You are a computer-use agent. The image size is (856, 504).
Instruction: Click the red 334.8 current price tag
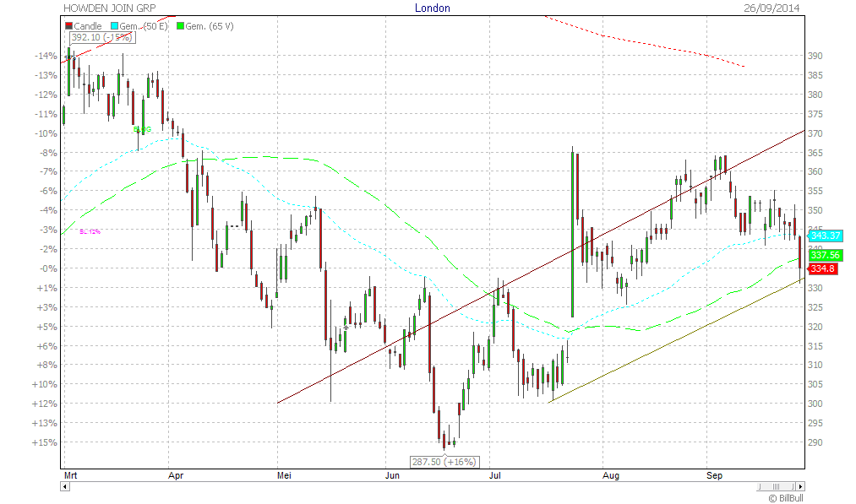[x=823, y=268]
